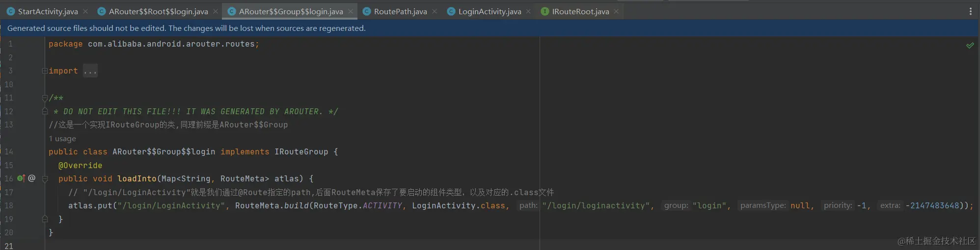Click the paramsType null value

point(800,206)
